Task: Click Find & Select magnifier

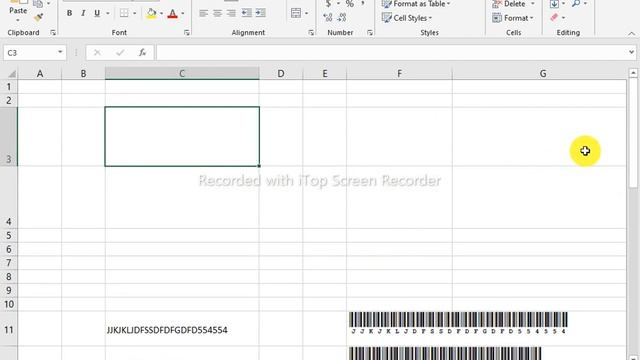Action: 576,4
